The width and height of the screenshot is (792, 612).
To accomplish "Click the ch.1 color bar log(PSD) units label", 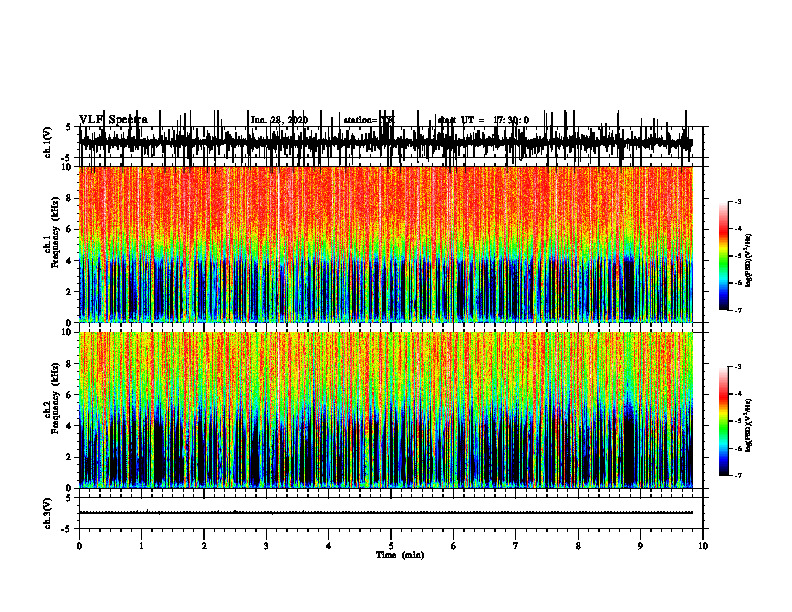I will pyautogui.click(x=749, y=260).
